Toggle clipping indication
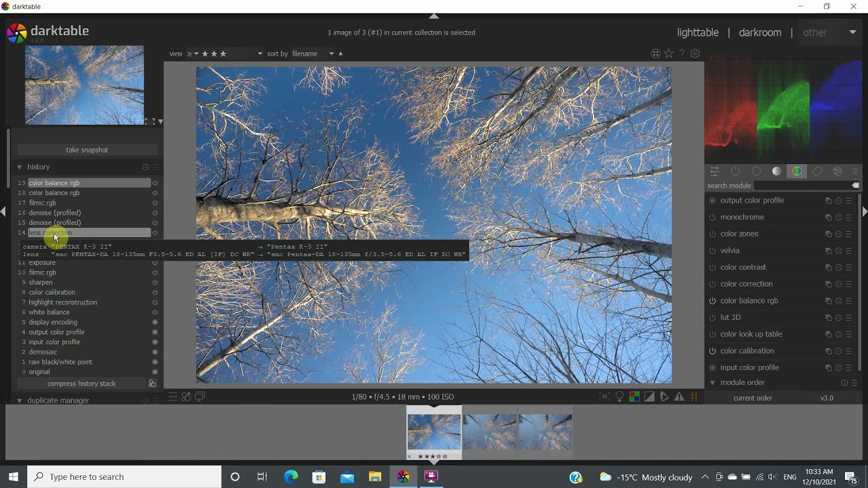Screen dimensions: 868x488 [650, 396]
